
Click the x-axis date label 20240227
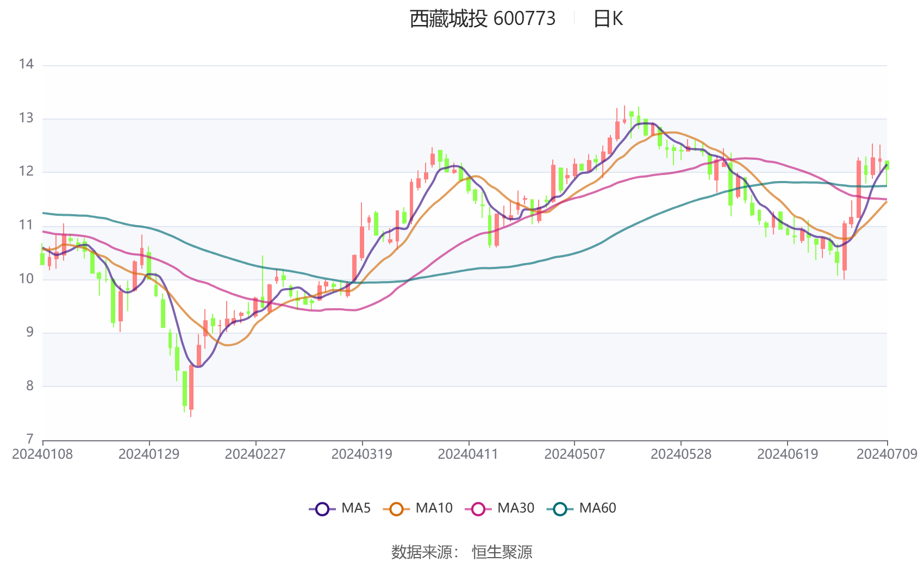coord(255,454)
